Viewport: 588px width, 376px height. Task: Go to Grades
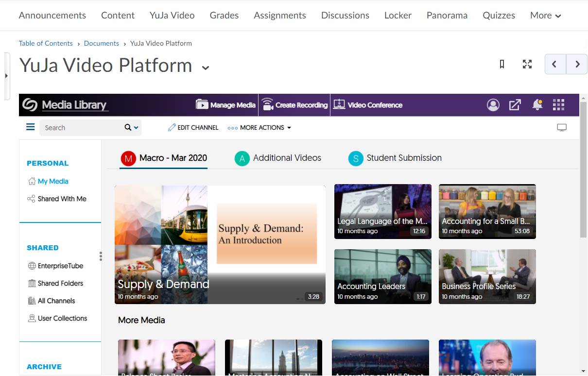(224, 16)
